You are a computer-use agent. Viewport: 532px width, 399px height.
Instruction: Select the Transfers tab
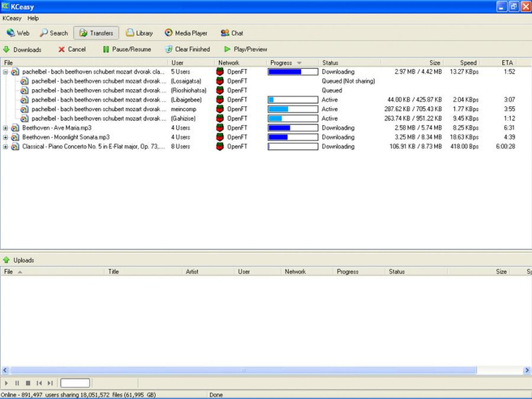(97, 33)
